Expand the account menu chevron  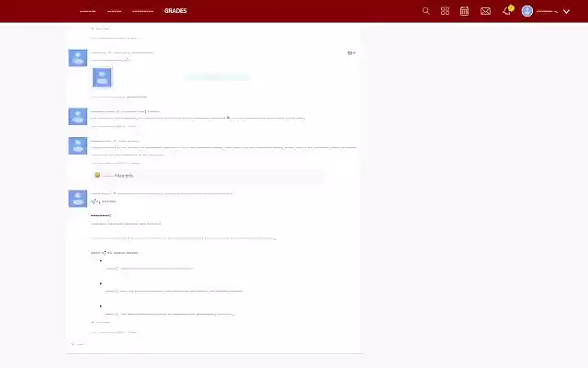566,12
